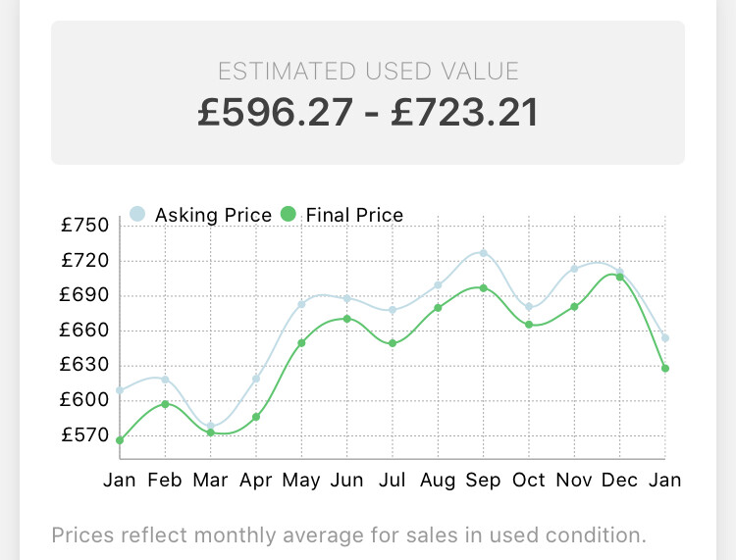
Task: Select the September Final Price data point
Action: point(483,287)
